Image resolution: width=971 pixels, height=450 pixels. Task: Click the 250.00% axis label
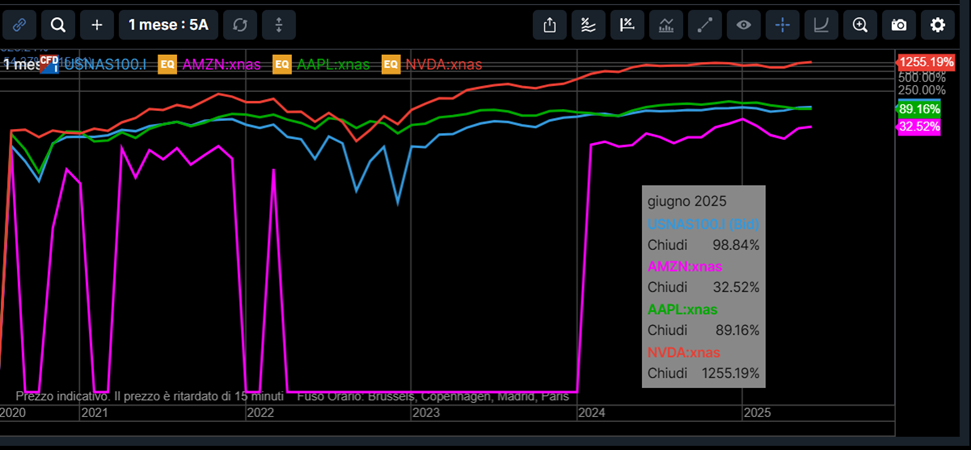(921, 90)
